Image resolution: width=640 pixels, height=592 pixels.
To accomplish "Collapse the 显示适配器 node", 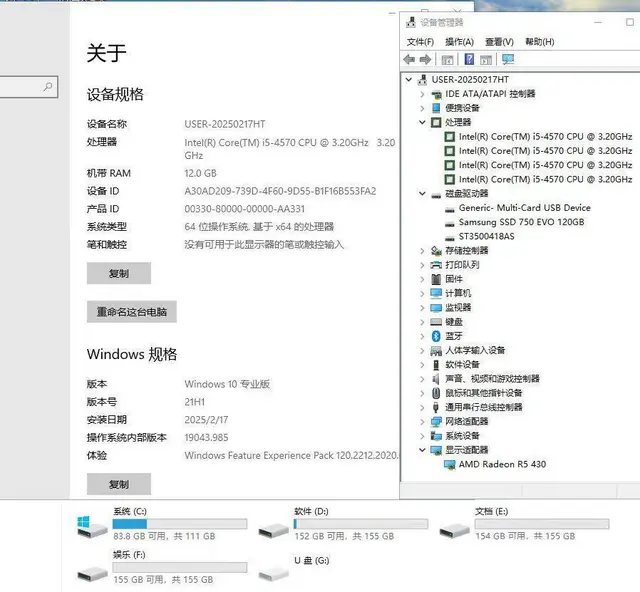I will (x=422, y=450).
